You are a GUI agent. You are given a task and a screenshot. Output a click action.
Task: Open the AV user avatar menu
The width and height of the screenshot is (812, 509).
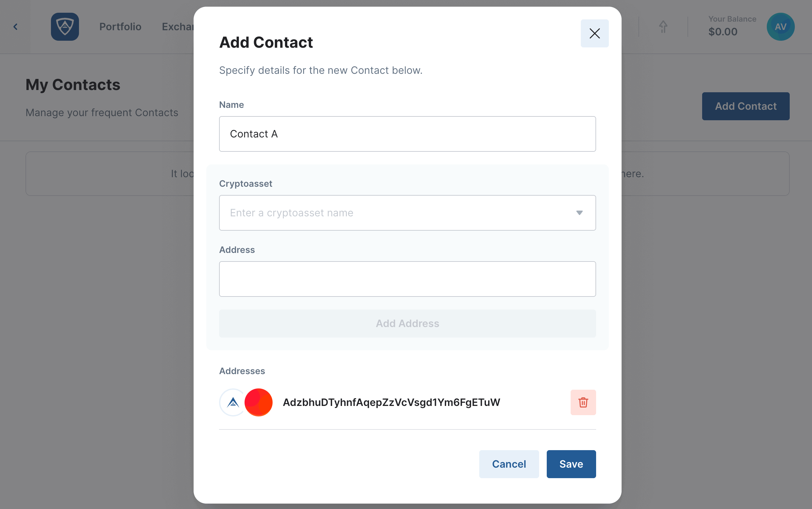[x=780, y=27]
